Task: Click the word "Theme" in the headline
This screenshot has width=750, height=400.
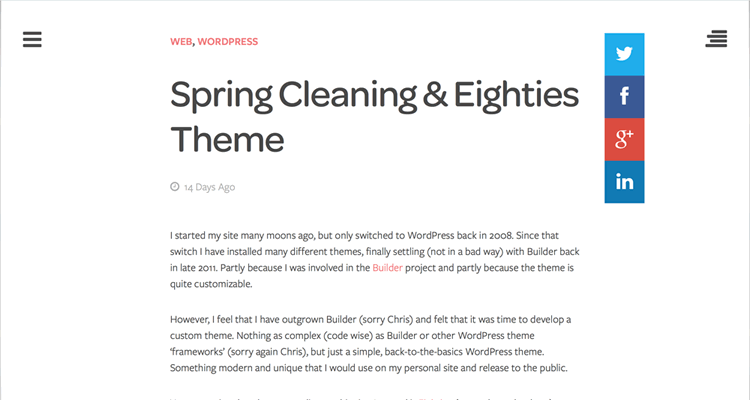Action: 227,138
